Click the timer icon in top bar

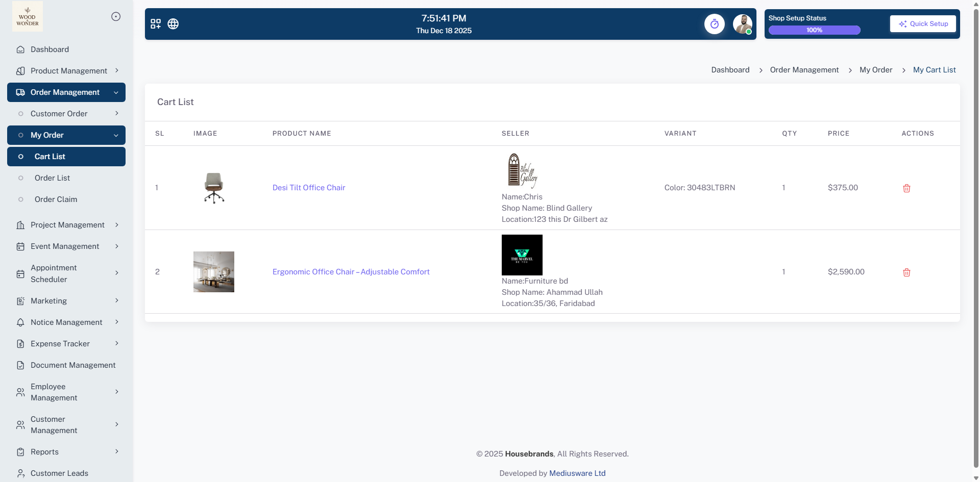[x=714, y=24]
